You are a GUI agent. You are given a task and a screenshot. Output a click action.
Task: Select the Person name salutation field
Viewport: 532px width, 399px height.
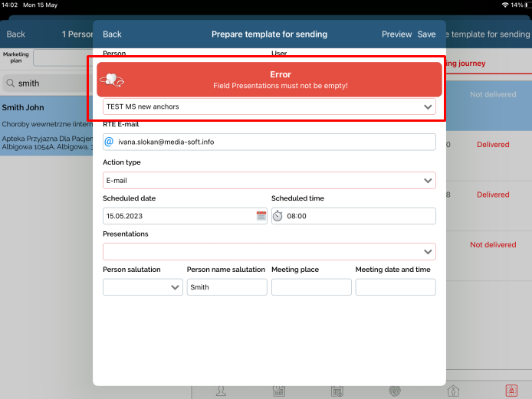tap(227, 287)
